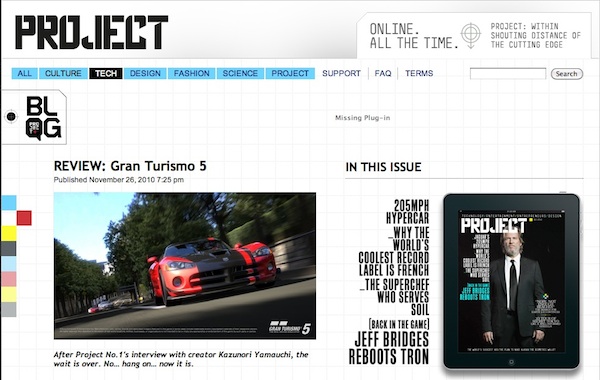Open the SUPPORT link

[341, 73]
